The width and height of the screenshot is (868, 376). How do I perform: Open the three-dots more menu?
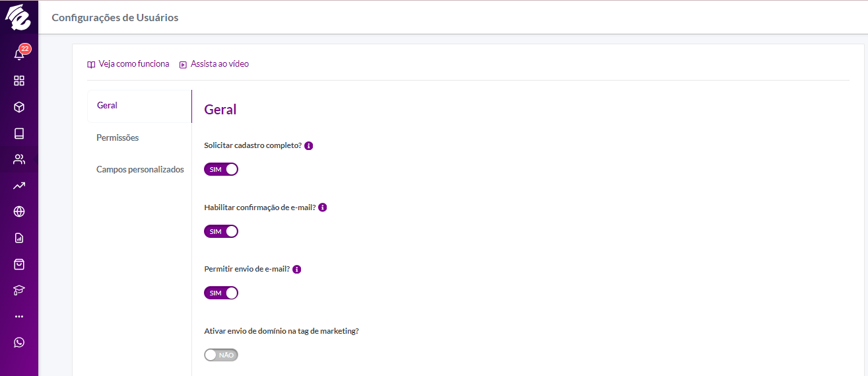point(19,317)
